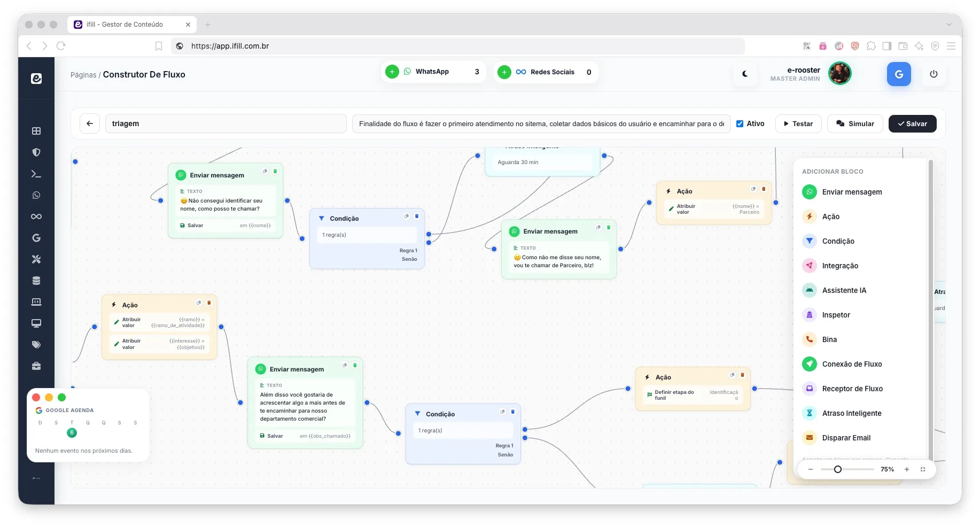Save the flow with Salvar button
Screen dimensions: 980x527
tap(912, 123)
